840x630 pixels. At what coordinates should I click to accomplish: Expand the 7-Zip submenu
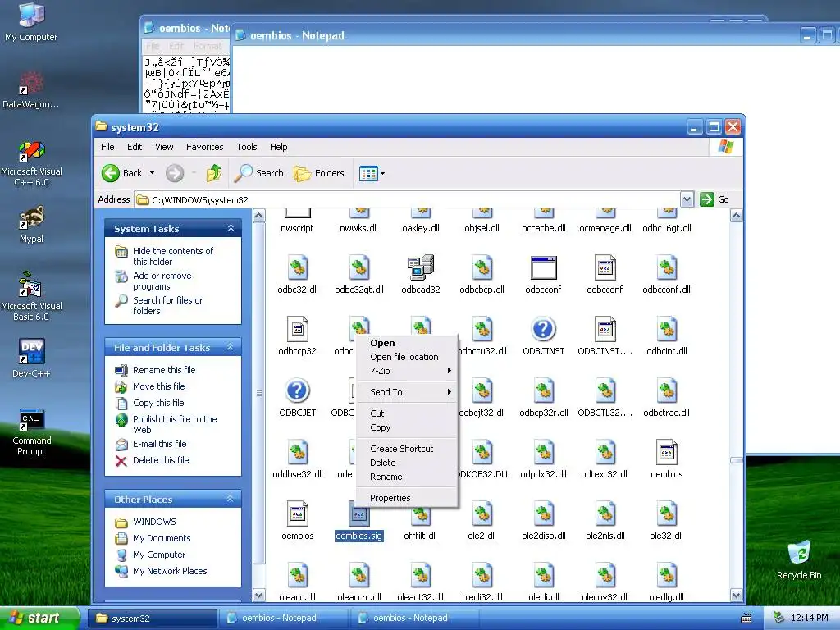[407, 371]
